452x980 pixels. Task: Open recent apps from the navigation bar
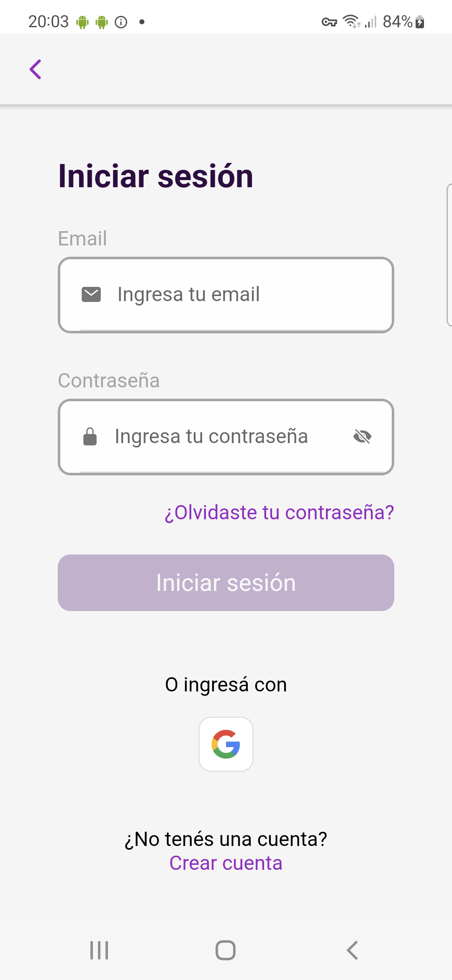coord(99,950)
